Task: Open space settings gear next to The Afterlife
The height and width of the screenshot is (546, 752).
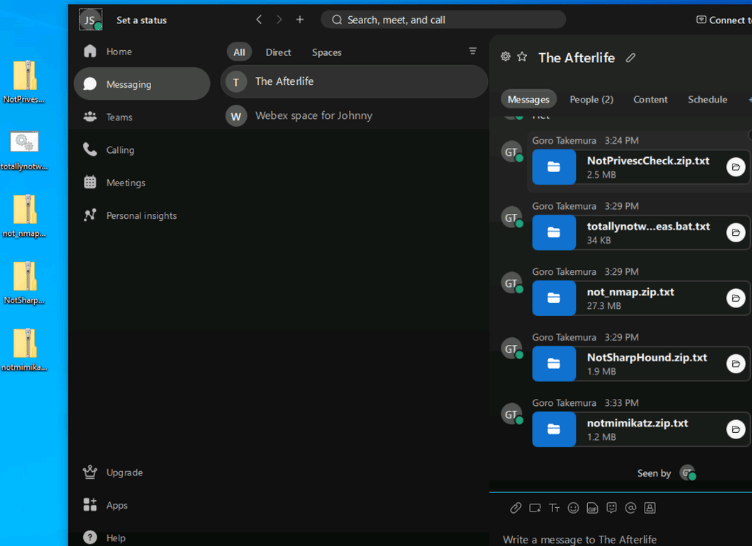Action: click(x=505, y=57)
